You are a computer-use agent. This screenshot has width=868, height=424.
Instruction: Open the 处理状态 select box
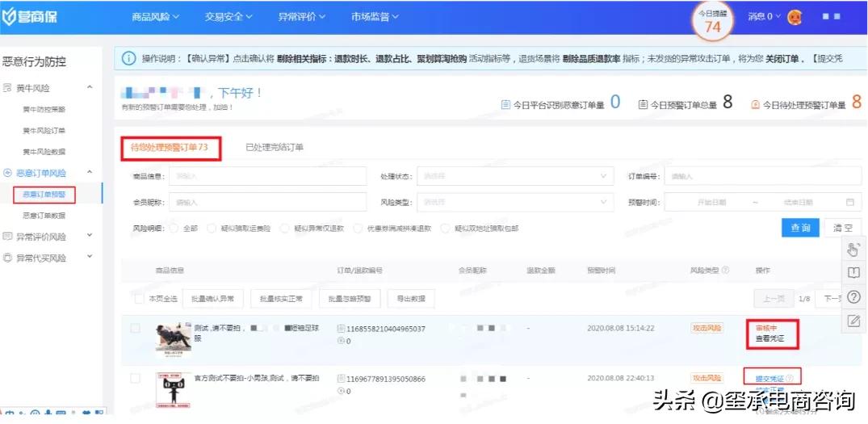tap(515, 176)
